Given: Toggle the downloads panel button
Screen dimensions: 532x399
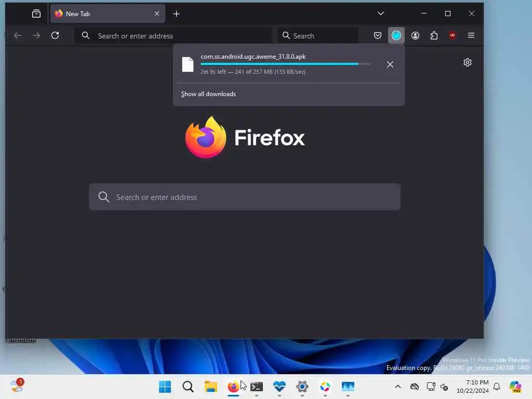Looking at the screenshot, I should tap(396, 35).
